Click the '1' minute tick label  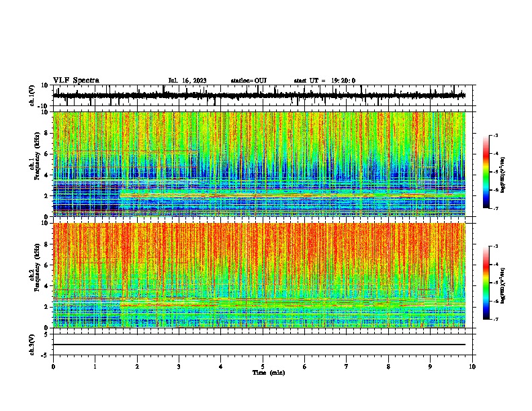(95, 367)
